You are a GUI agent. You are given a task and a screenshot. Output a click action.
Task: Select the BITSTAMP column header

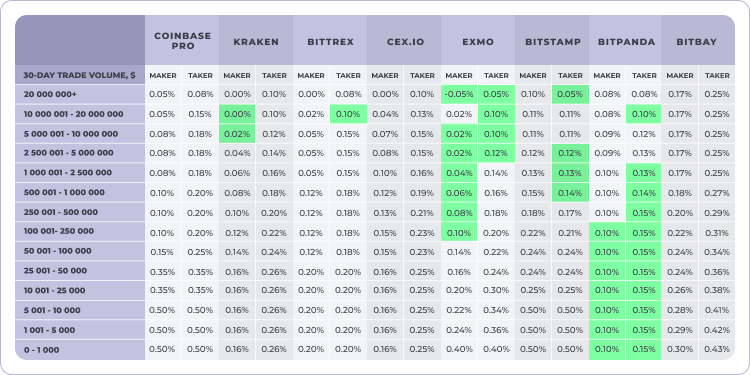[x=552, y=41]
